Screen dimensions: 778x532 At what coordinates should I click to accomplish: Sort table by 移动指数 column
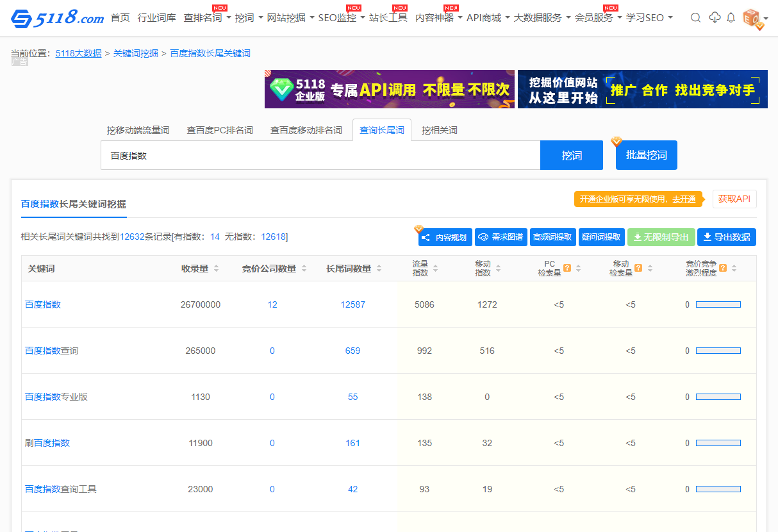point(498,269)
